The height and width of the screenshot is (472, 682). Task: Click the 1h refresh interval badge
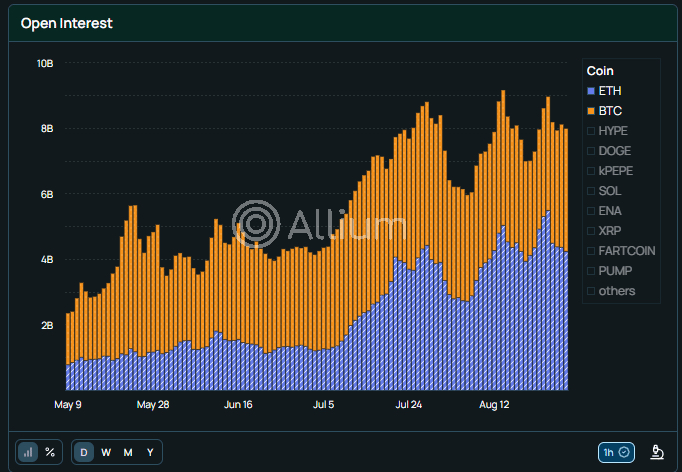[616, 452]
